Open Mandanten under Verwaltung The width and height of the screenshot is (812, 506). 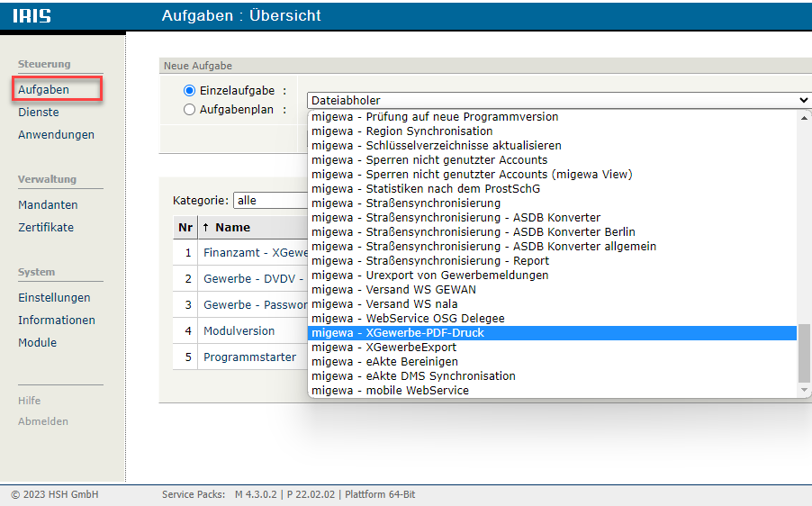[x=48, y=205]
